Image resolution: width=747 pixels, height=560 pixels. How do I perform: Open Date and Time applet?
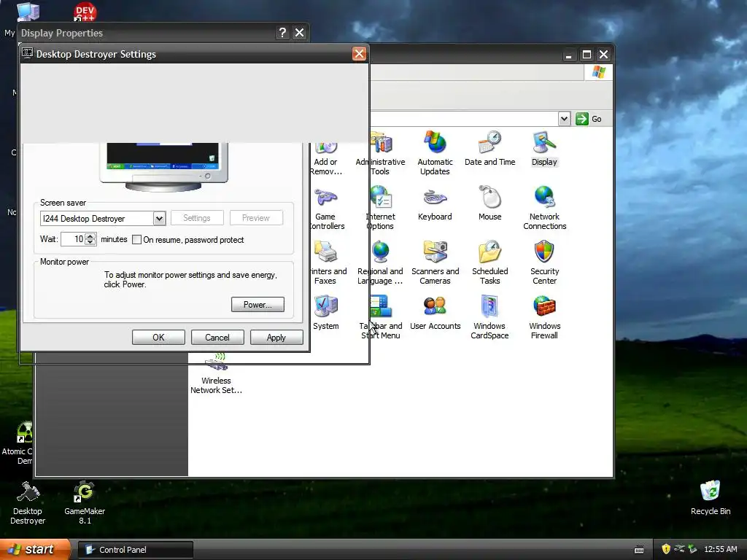click(x=489, y=148)
